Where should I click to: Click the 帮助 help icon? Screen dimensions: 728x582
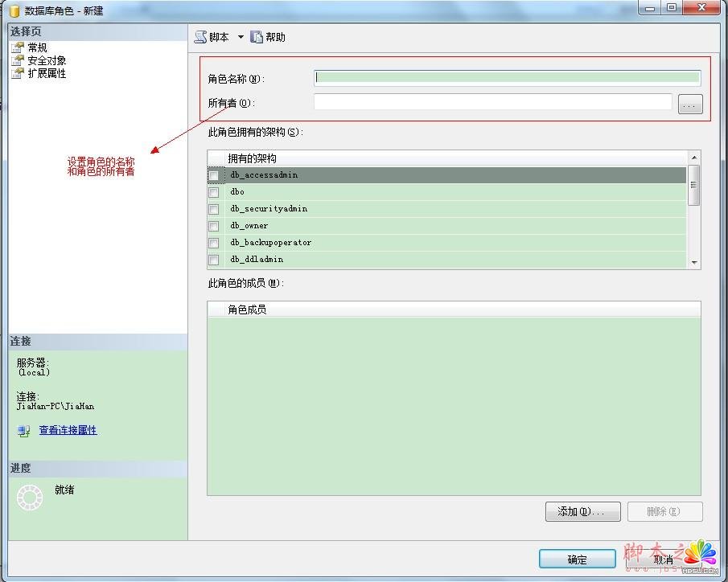click(x=257, y=37)
